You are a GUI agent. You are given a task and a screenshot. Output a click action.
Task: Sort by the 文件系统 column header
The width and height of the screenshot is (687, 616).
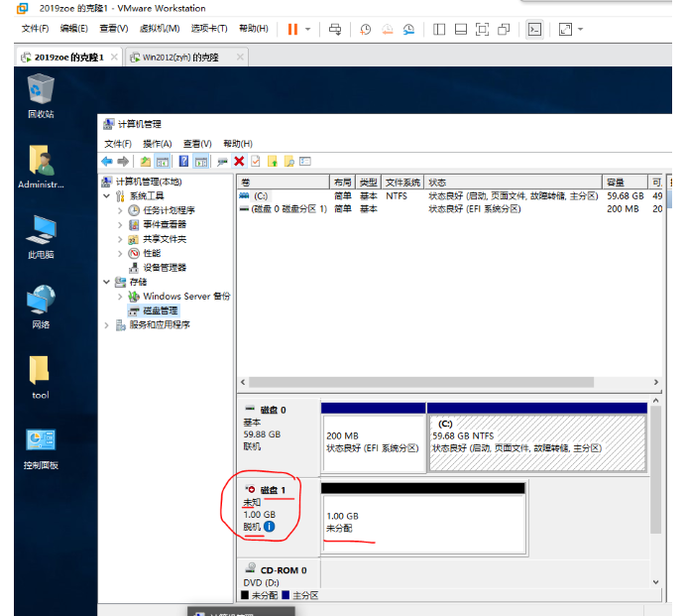[x=402, y=183]
